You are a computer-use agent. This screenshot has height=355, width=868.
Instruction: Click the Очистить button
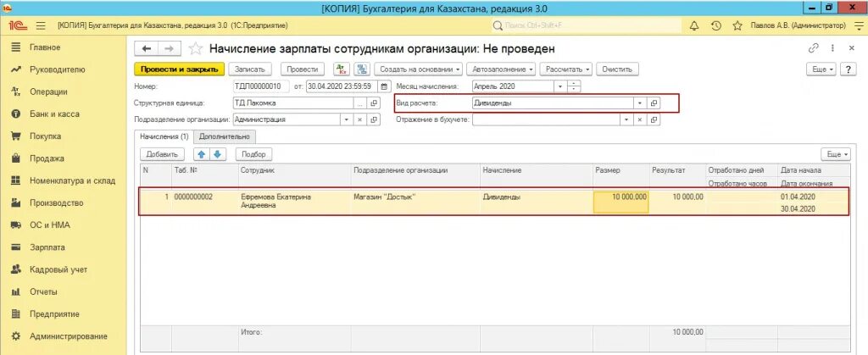(617, 69)
